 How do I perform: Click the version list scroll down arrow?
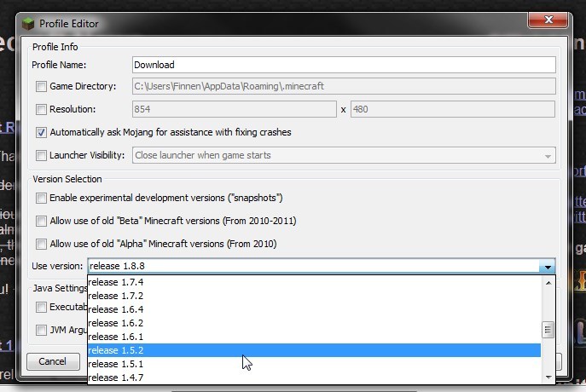coord(548,377)
